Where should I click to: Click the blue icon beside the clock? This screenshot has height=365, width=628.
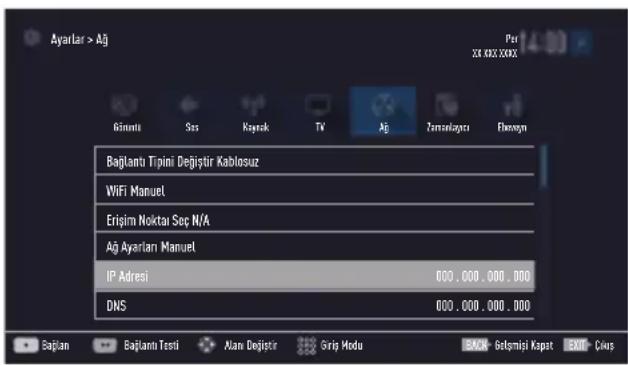pyautogui.click(x=582, y=42)
